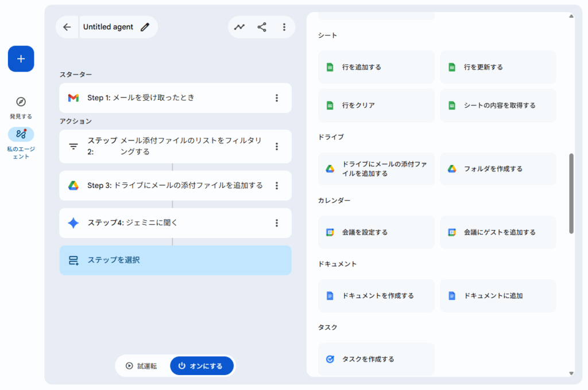Click the blue plus create button
Viewport: 588px width, 390px height.
coord(21,58)
